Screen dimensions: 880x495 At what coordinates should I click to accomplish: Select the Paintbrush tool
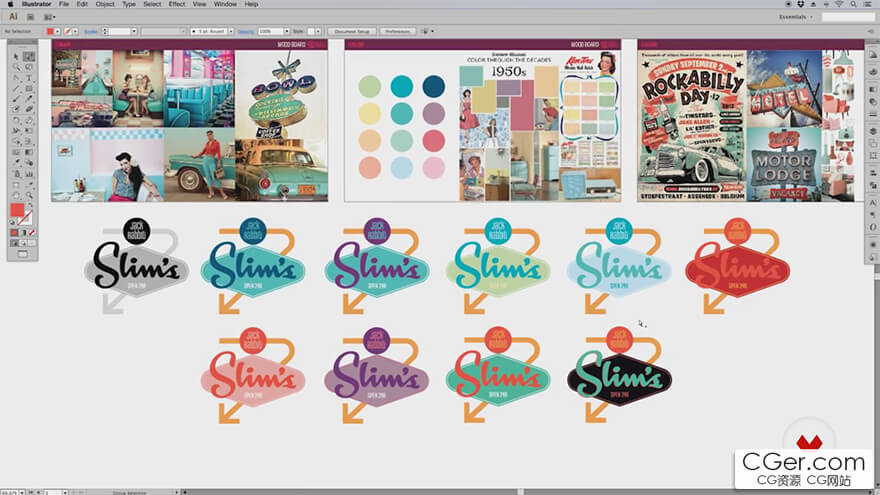tap(16, 98)
